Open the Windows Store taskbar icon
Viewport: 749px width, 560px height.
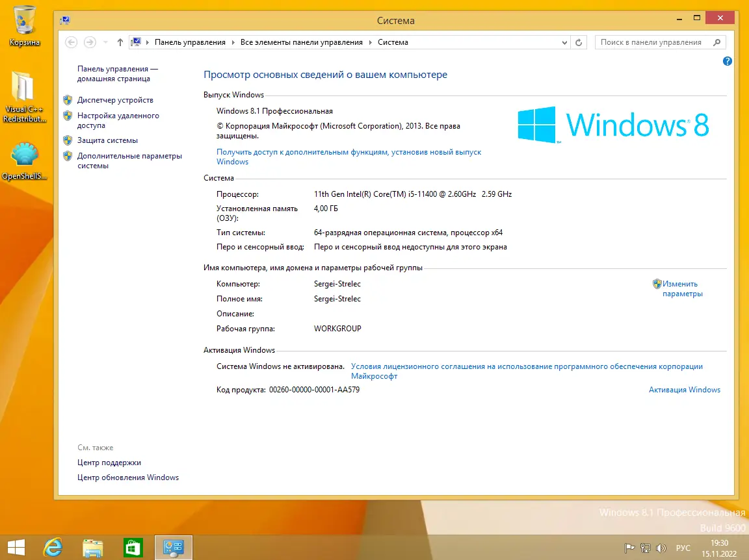click(133, 548)
